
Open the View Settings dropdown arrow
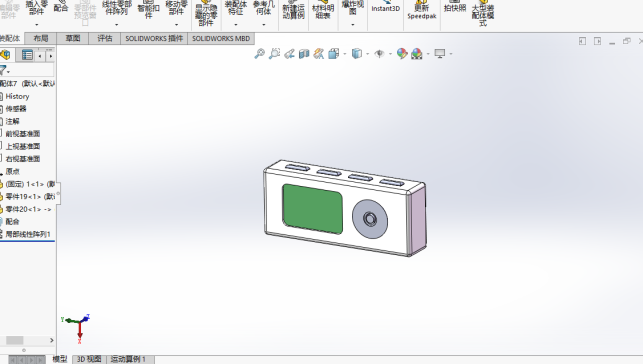pyautogui.click(x=451, y=54)
